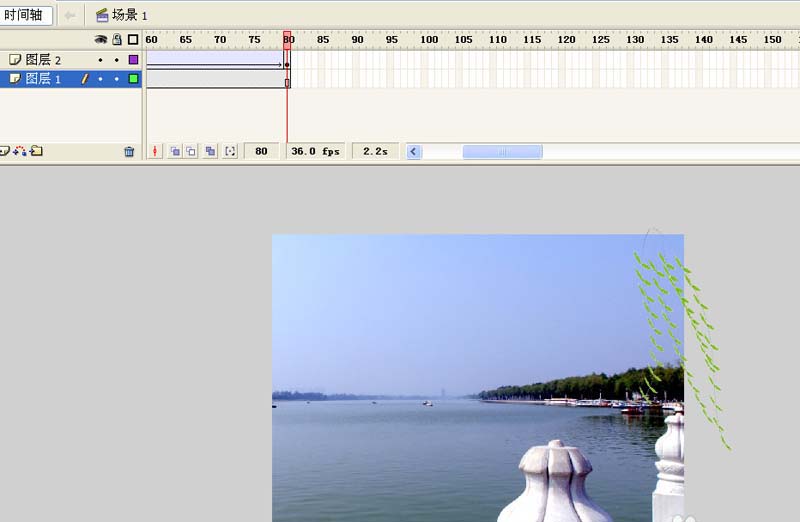Click the pencil edit icon on 图层 1
This screenshot has width=800, height=522.
coord(85,79)
